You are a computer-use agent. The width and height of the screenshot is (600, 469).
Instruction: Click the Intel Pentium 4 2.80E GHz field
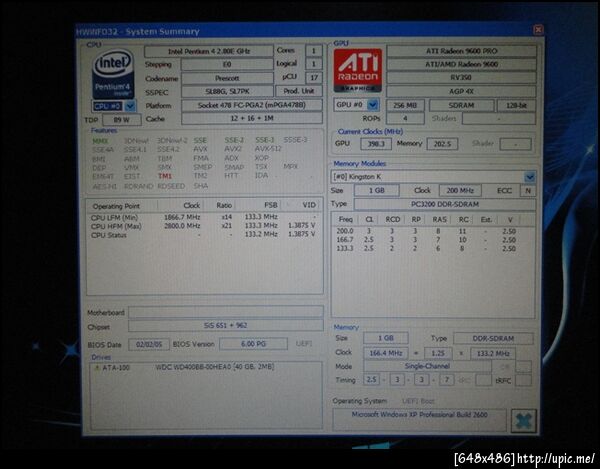click(x=209, y=51)
